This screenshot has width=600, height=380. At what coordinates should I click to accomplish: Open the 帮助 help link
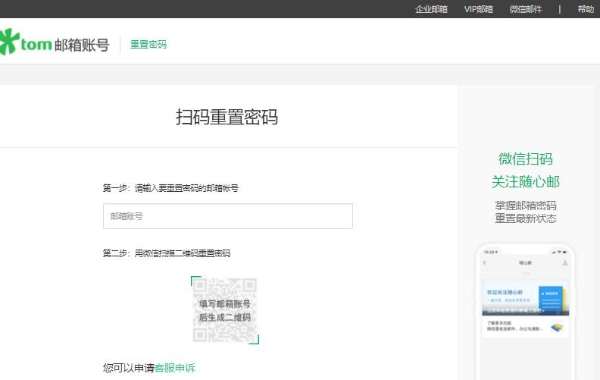(x=585, y=9)
